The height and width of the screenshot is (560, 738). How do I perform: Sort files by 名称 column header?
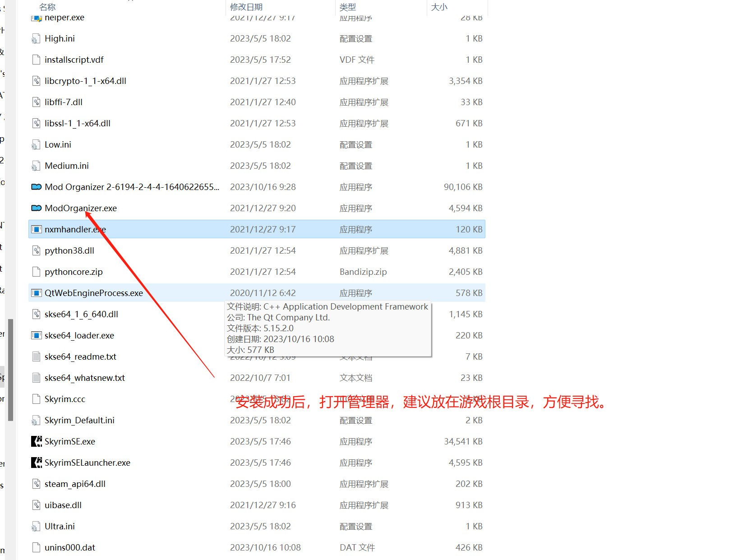[x=47, y=7]
